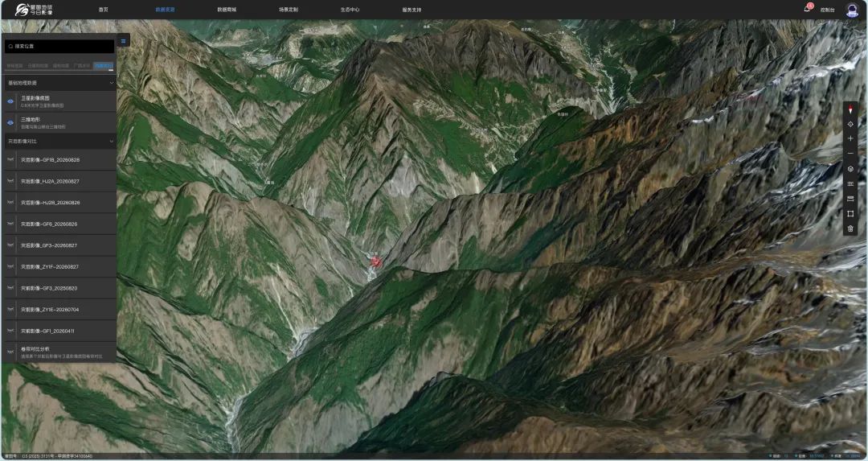
Task: Select the third sidebar data category tab
Action: [61, 65]
